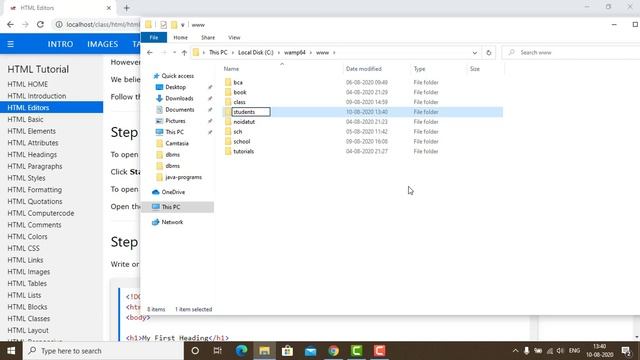Open Downloads in navigation pane
The image size is (640, 360).
click(179, 98)
